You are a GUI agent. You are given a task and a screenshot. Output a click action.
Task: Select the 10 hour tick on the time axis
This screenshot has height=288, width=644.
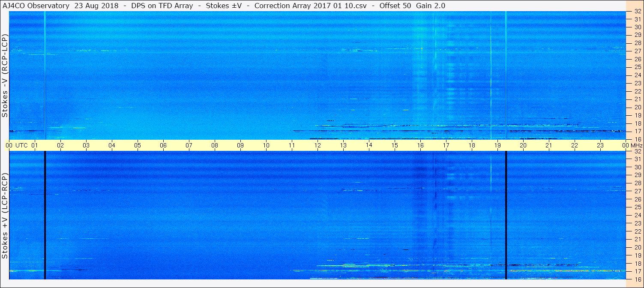266,145
